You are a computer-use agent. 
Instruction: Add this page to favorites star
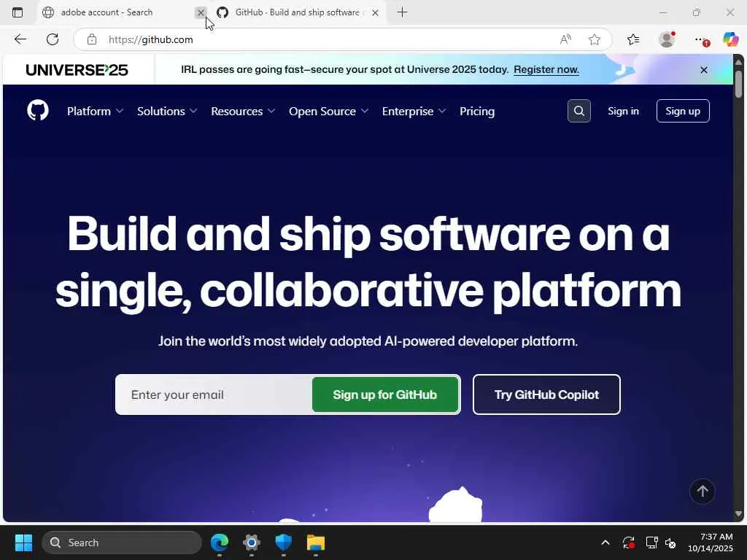pyautogui.click(x=594, y=39)
